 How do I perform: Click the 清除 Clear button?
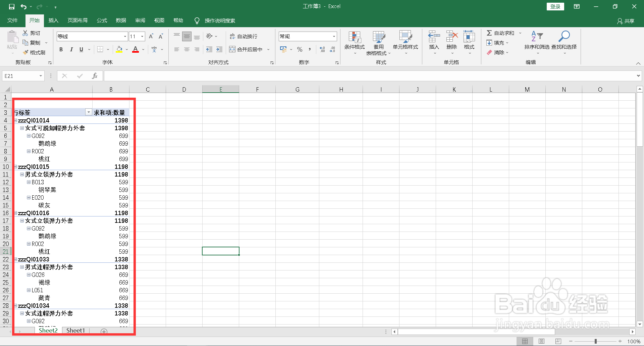[496, 52]
